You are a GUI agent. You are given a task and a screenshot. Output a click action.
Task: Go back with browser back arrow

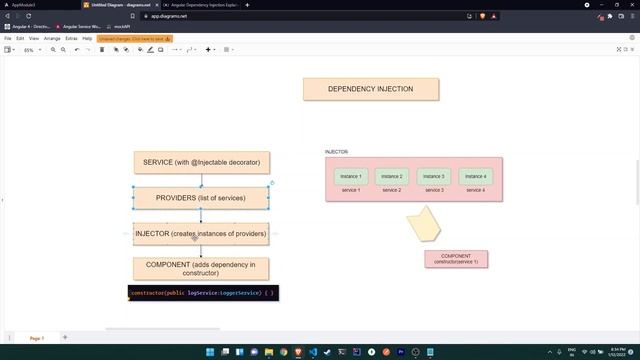(7, 16)
